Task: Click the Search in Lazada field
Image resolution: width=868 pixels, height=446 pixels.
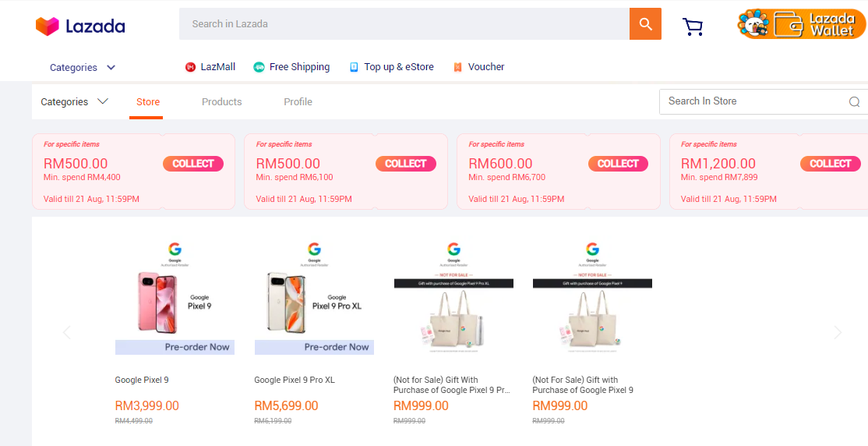Action: pyautogui.click(x=404, y=24)
